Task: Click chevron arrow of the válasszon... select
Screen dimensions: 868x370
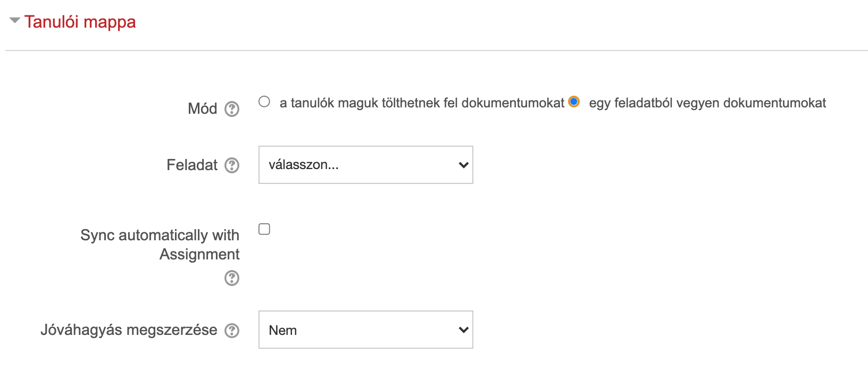Action: coord(463,165)
